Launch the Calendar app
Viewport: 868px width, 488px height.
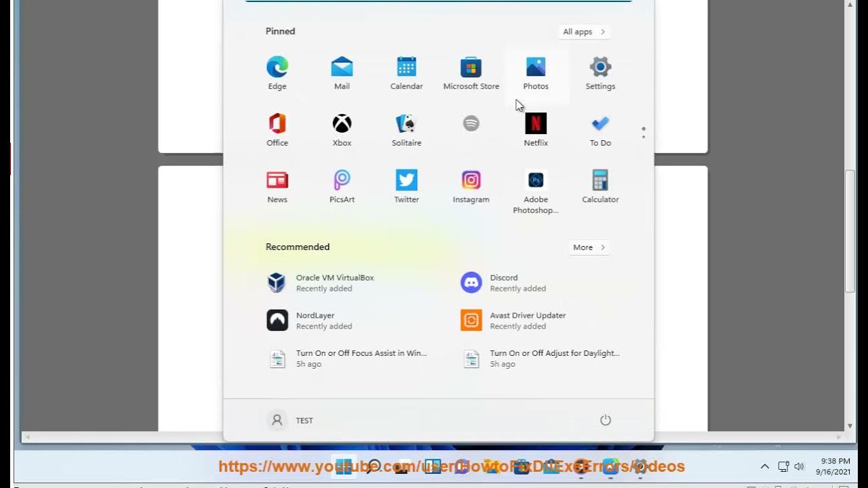coord(406,73)
